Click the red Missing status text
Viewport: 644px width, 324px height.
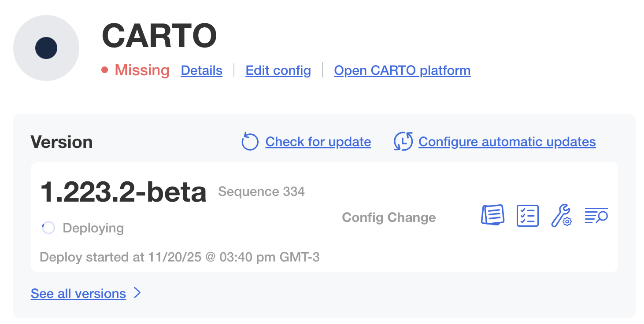pyautogui.click(x=142, y=70)
